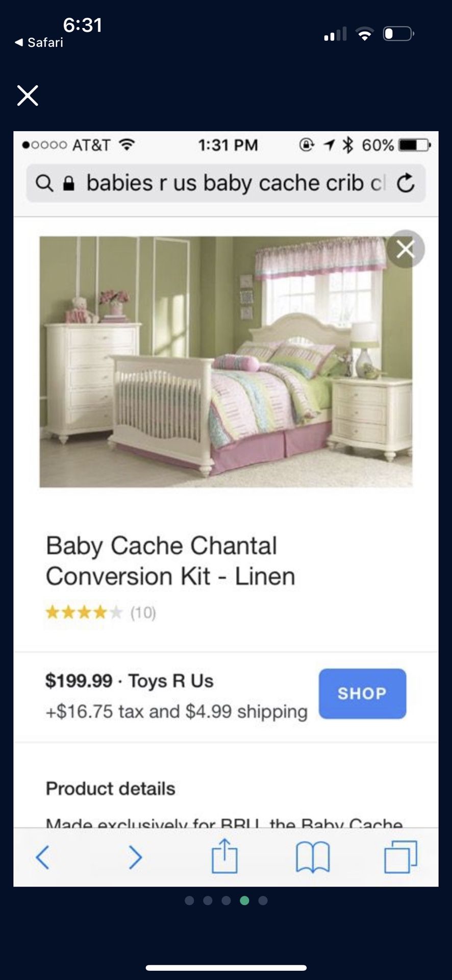Screen dimensions: 452x980
Task: Tap the $199.99 Toys R Us price
Action: click(129, 681)
